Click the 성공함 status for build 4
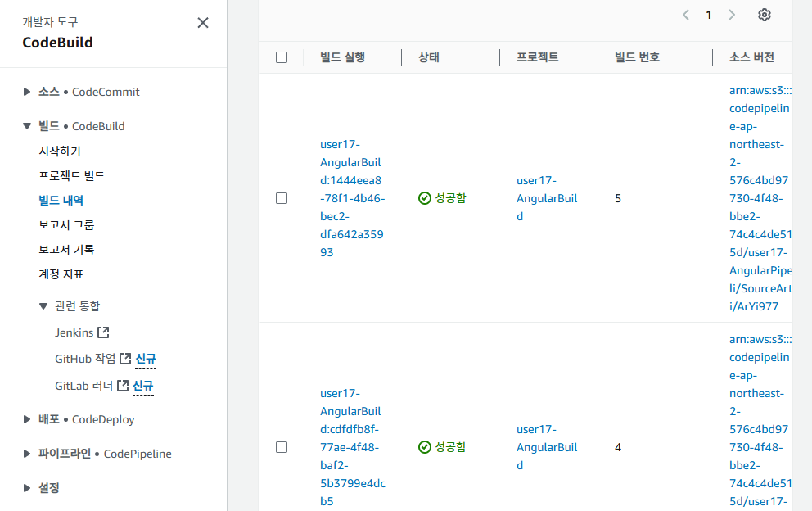The width and height of the screenshot is (812, 511). [x=442, y=447]
